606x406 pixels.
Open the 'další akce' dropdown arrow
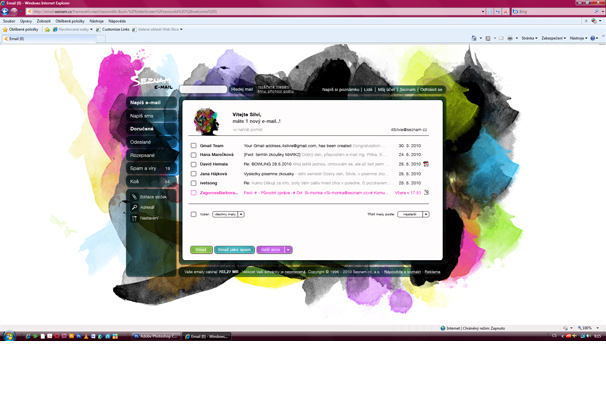coord(288,250)
